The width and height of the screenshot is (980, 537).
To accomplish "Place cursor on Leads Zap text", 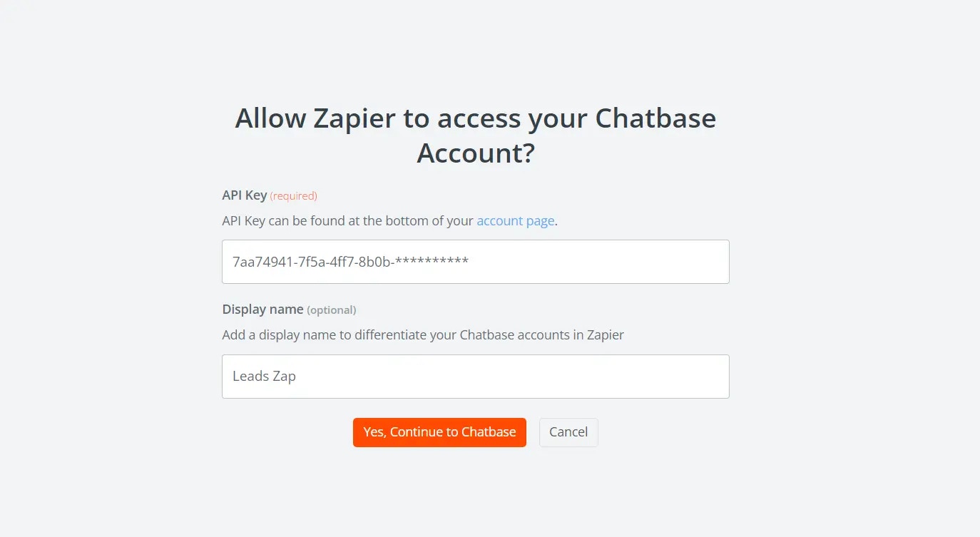I will click(264, 376).
